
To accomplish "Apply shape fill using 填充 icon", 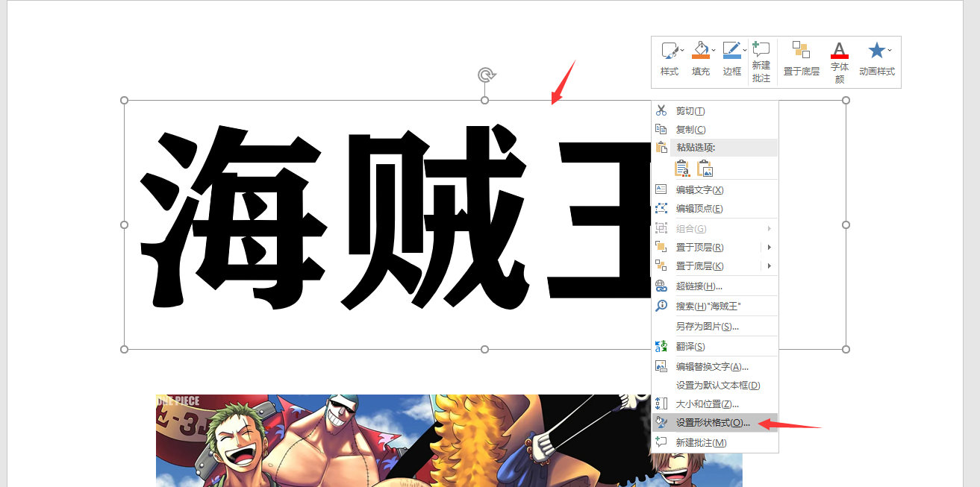I will [x=700, y=50].
